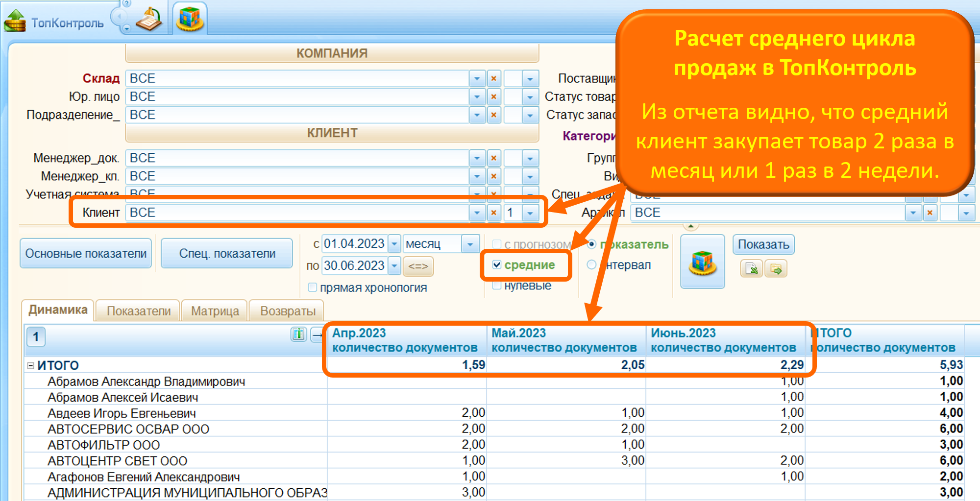Viewport: 980px width, 501px height.
Task: Open the Артикул dropdown list
Action: tap(913, 213)
